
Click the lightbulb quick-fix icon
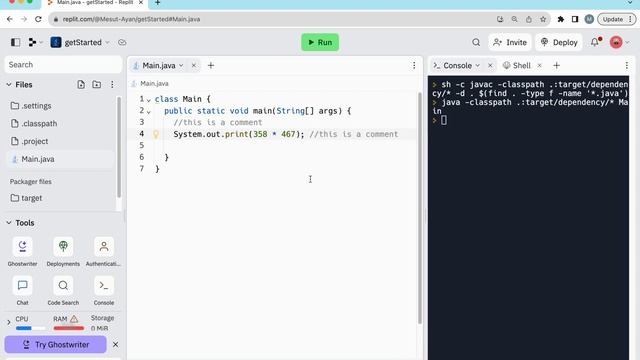point(156,134)
